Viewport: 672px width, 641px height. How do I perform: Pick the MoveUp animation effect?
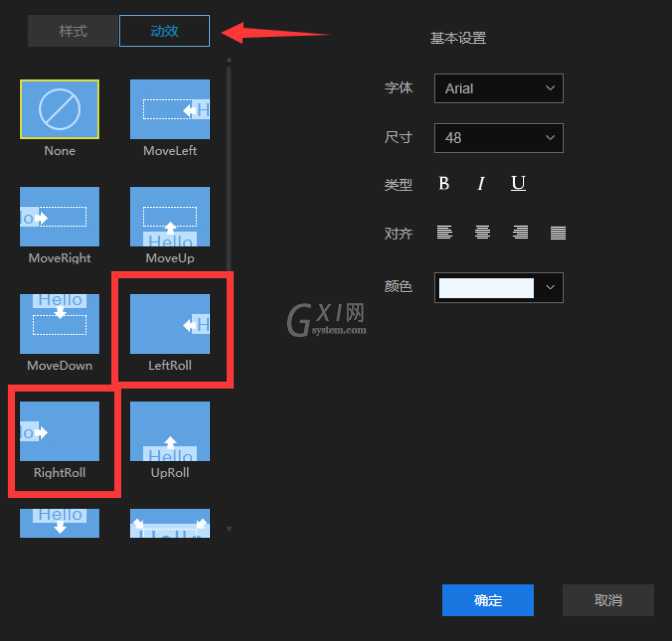point(170,216)
